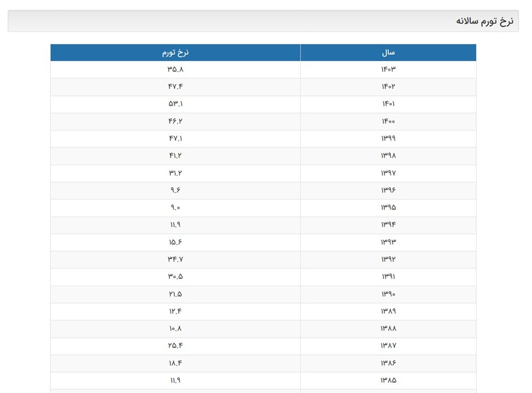This screenshot has height=393, width=532.
Task: Select the year ۱۳۹۱ cell
Action: click(388, 277)
